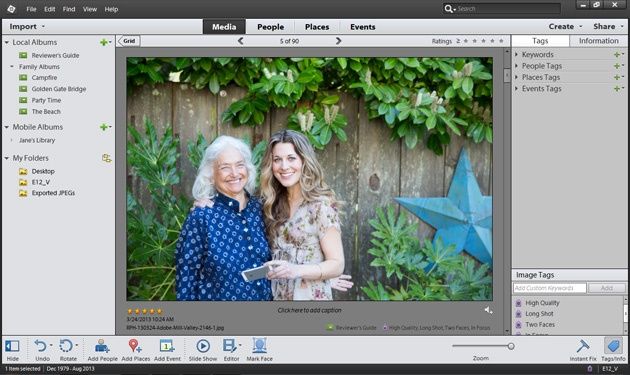Click the Rotate icon
Viewport: 630px width, 375px height.
tap(66, 346)
